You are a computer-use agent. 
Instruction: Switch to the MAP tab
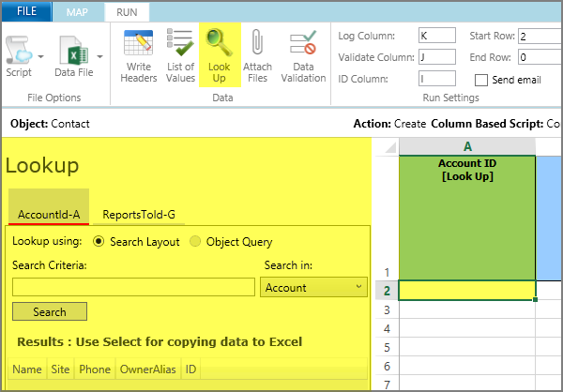77,12
